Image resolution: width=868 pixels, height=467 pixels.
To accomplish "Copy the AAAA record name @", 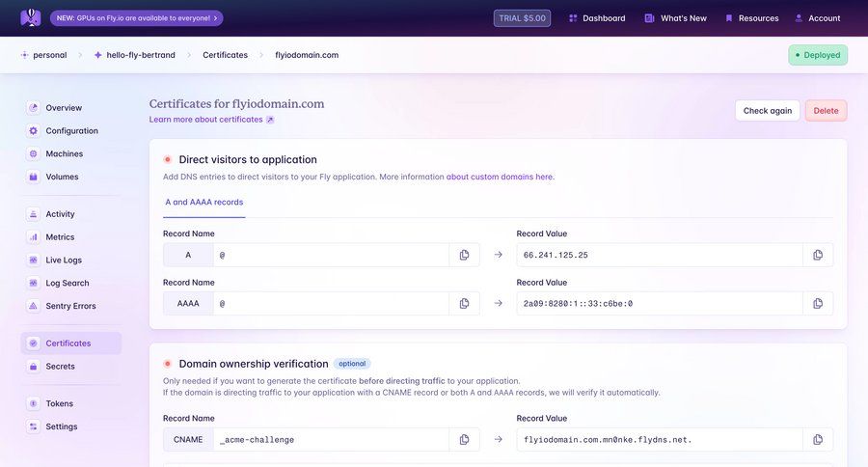I will click(x=465, y=304).
